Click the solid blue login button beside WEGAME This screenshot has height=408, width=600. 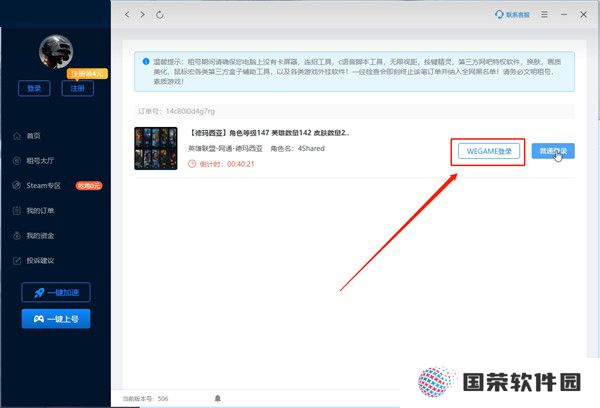point(553,151)
